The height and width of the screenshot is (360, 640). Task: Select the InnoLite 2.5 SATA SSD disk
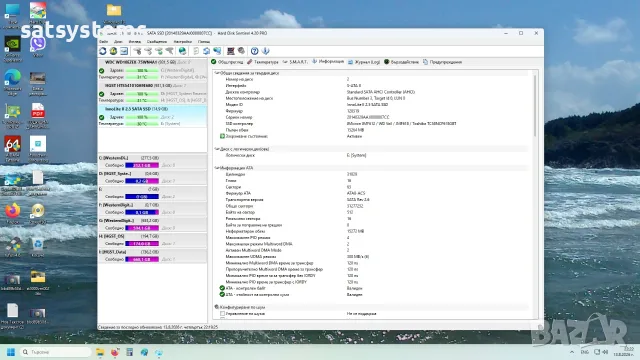click(x=152, y=117)
